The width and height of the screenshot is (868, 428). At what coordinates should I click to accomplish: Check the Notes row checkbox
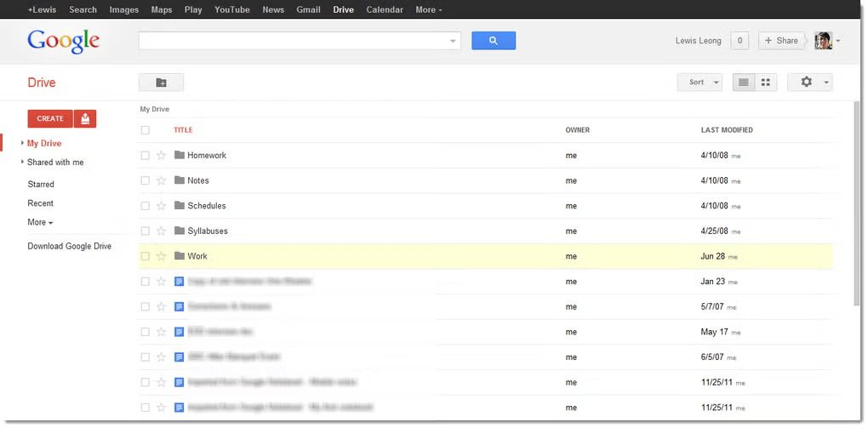click(x=145, y=180)
